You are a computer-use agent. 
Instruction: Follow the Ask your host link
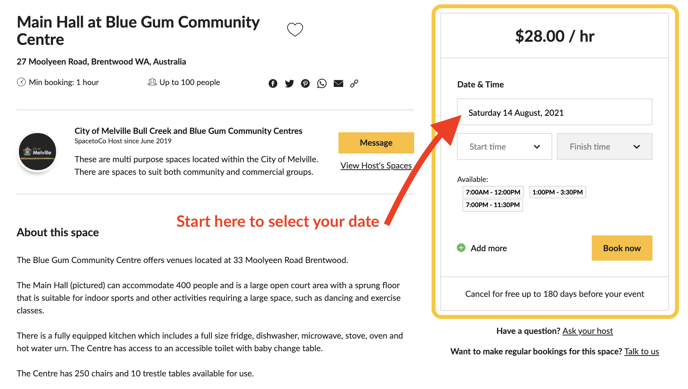[588, 331]
